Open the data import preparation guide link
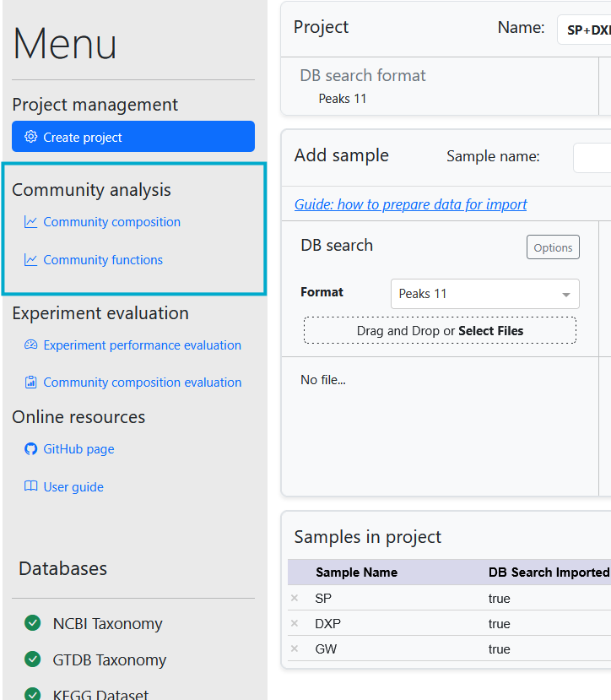 [x=410, y=204]
